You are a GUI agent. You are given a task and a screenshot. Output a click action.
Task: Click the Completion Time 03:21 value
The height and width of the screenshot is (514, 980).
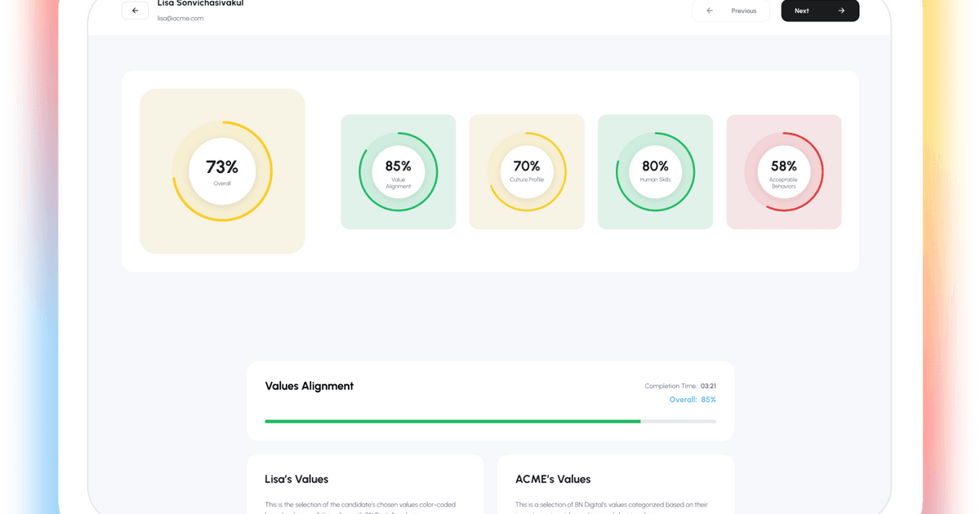click(707, 386)
